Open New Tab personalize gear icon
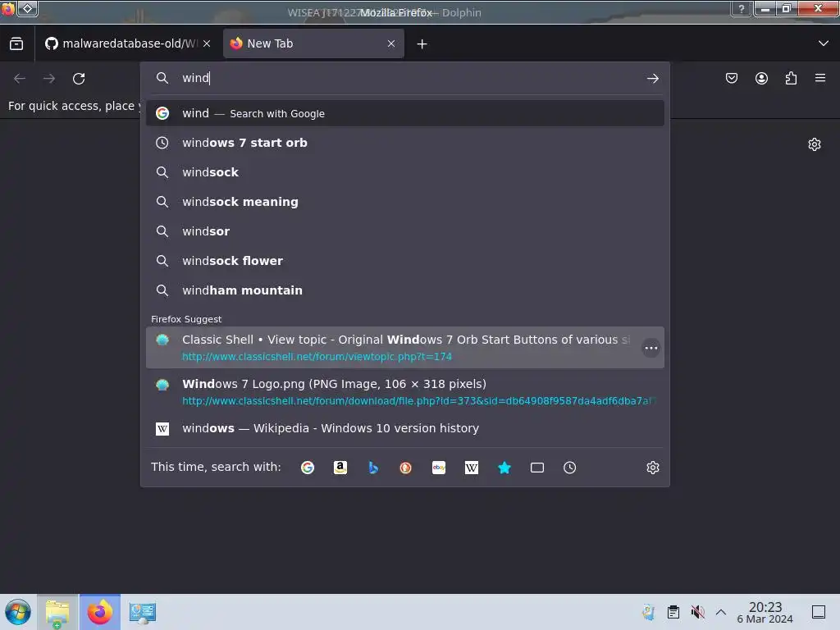Viewport: 840px width, 630px height. pyautogui.click(x=815, y=144)
